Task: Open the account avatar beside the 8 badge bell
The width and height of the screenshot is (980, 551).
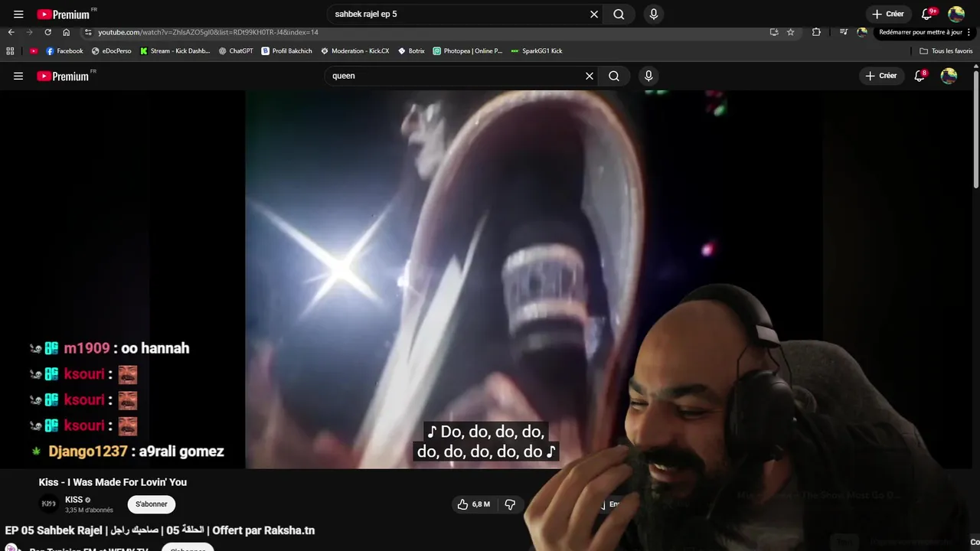Action: click(x=949, y=76)
